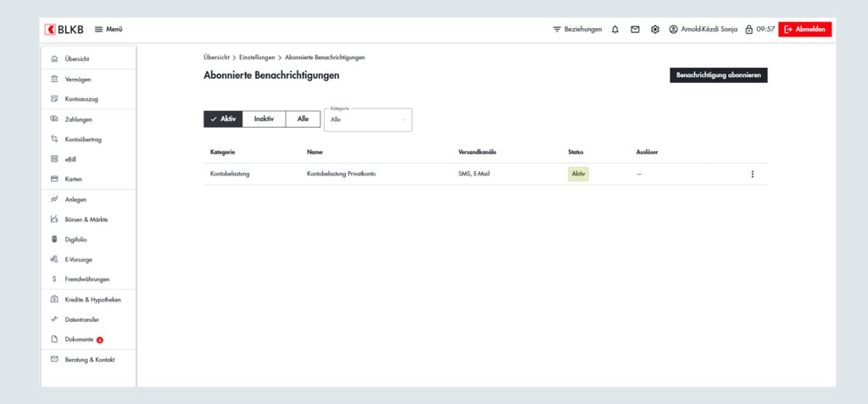
Task: Click the eBill icon in sidebar
Action: pyautogui.click(x=54, y=159)
